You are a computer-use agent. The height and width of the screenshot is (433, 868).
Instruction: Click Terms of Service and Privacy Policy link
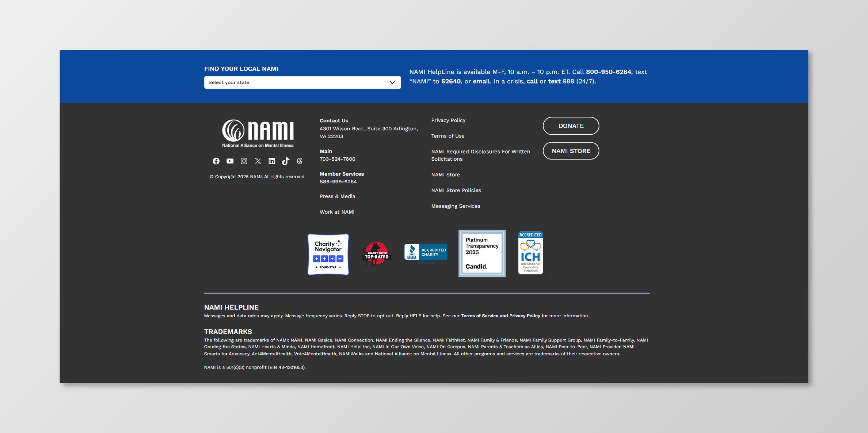click(500, 316)
